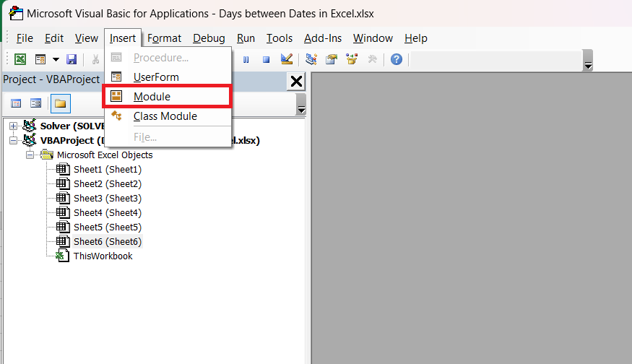Select Sheet4 (Sheet4) in project tree
This screenshot has width=632, height=364.
tap(108, 213)
